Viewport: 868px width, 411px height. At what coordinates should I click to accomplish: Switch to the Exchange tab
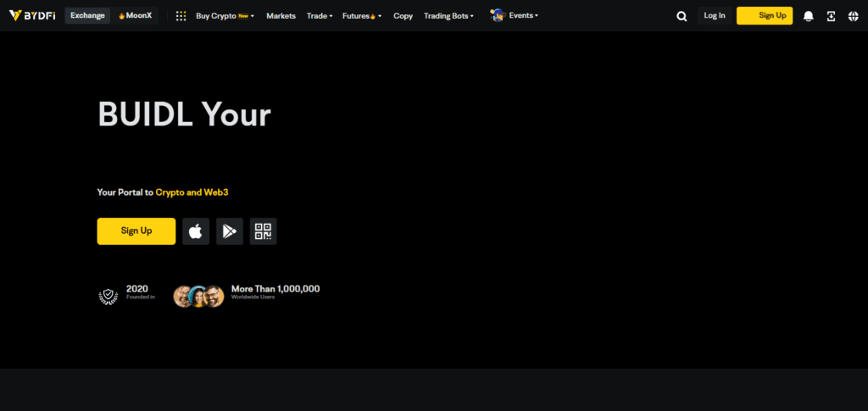[87, 15]
